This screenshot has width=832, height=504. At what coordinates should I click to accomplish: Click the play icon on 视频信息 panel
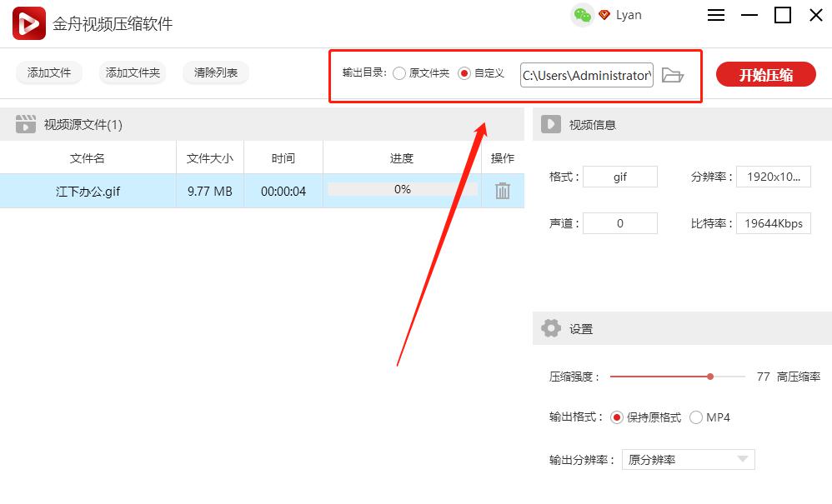click(x=550, y=124)
